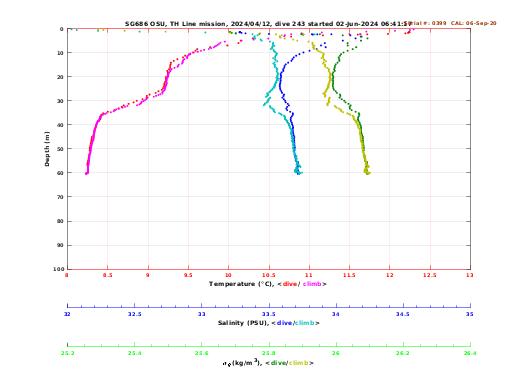
Task: Click the magenta temperature curve bottom at 60 m
Action: point(87,173)
